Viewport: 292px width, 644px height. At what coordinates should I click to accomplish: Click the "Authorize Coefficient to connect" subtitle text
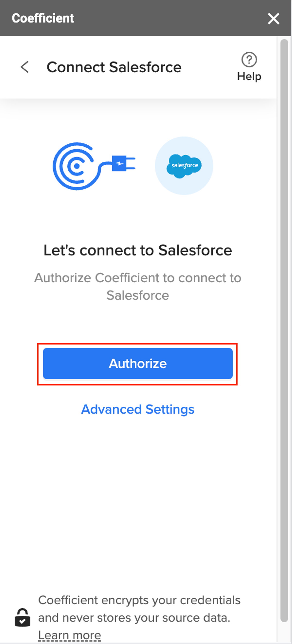(138, 286)
